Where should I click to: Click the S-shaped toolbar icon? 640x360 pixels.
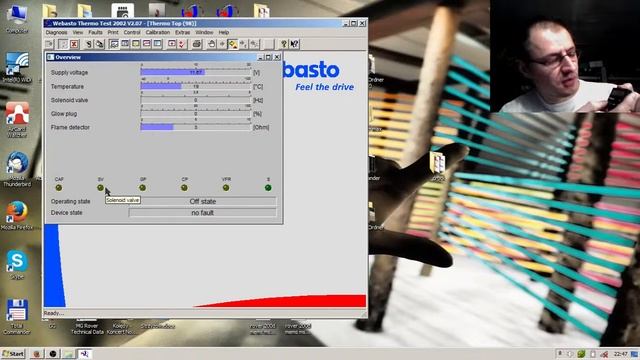[x=89, y=44]
